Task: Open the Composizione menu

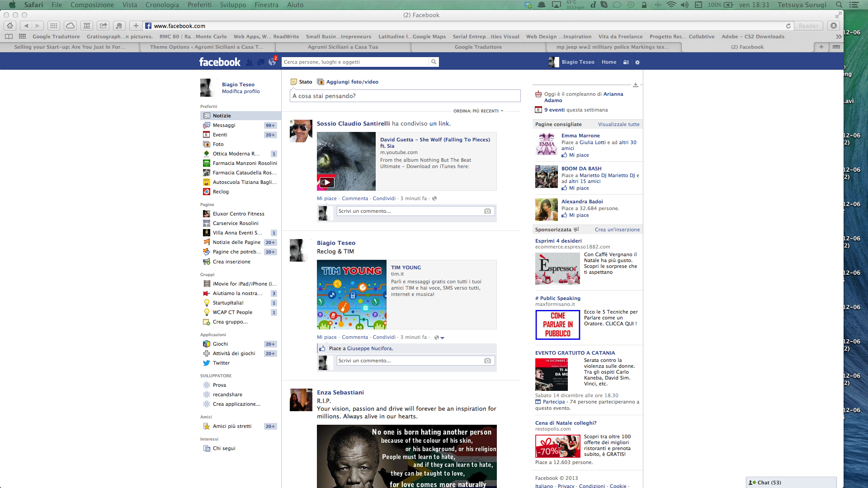Action: [x=92, y=5]
